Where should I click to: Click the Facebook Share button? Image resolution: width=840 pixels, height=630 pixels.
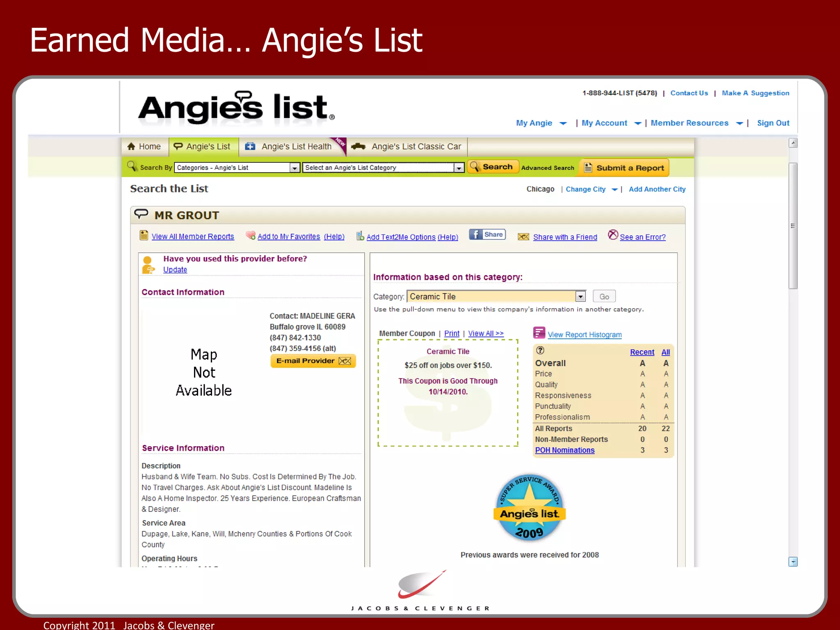487,235
